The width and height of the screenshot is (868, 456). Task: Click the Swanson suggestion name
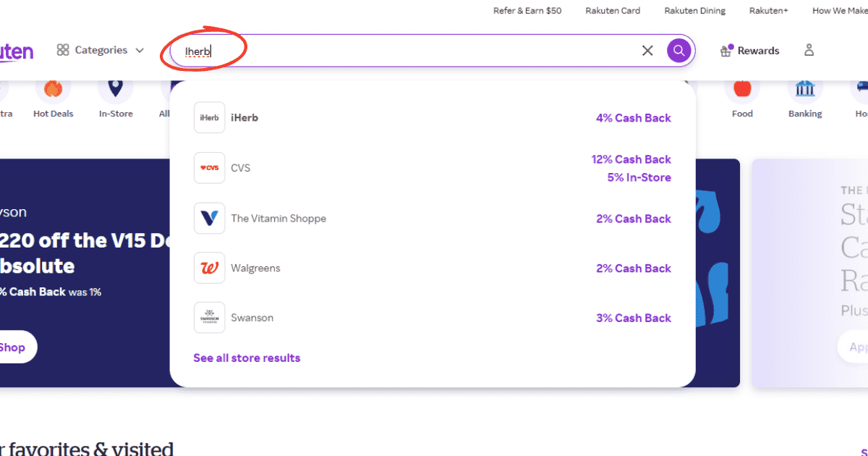click(x=252, y=318)
